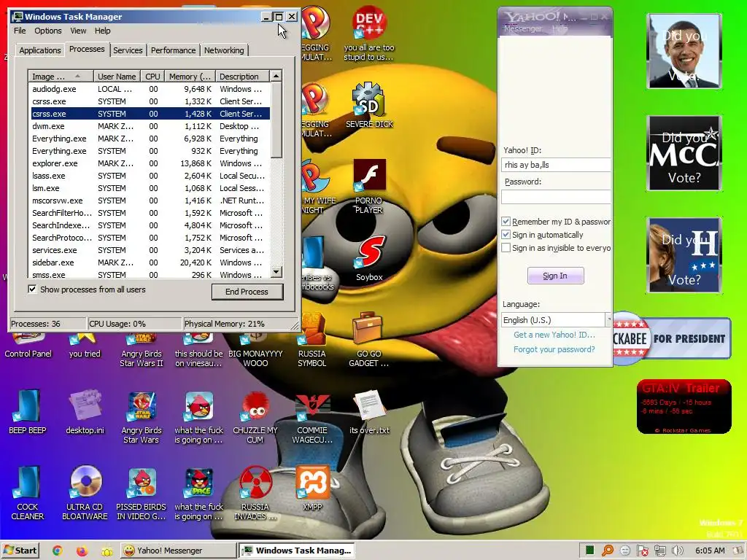Switch to the Services tab
This screenshot has height=560, width=747.
128,50
